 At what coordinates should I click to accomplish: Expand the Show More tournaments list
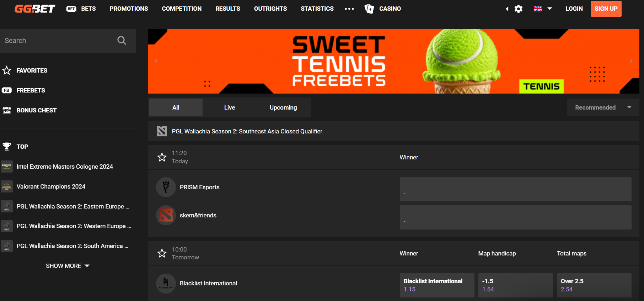pos(68,266)
